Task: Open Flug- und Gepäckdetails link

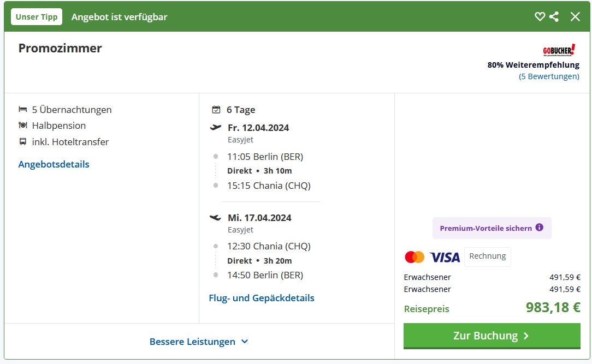Action: point(262,298)
